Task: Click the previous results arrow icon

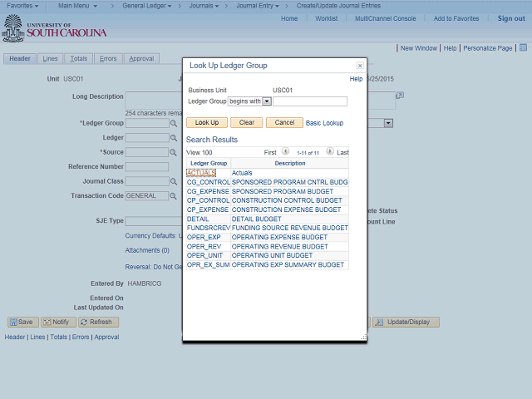Action: 285,151
